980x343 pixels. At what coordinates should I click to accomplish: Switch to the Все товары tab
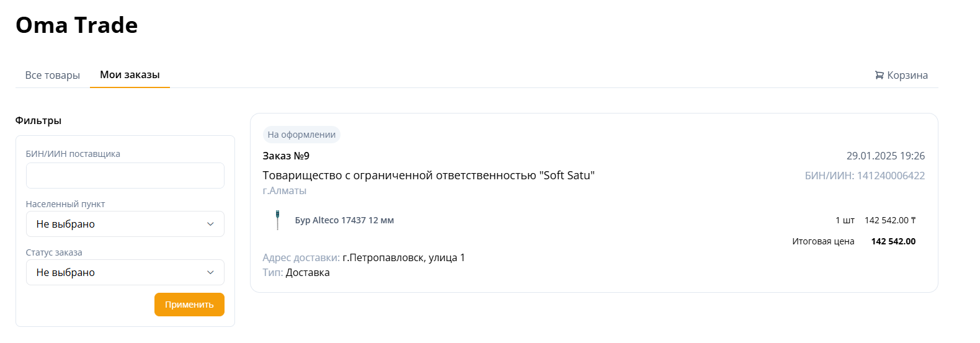pyautogui.click(x=53, y=75)
